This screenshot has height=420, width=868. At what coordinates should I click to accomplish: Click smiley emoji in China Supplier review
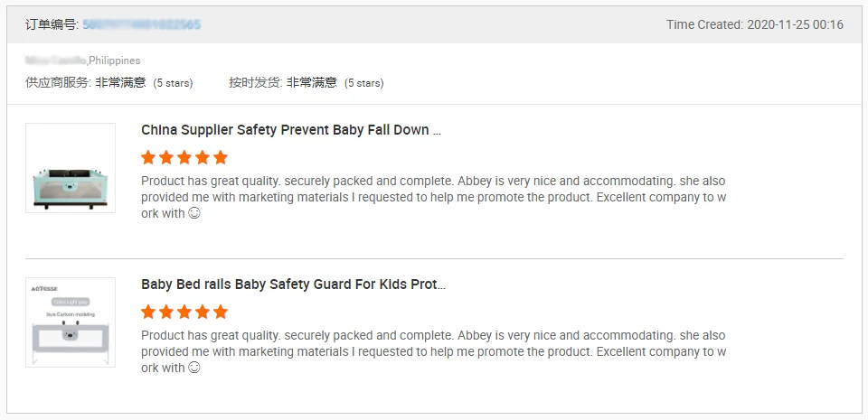pos(193,214)
